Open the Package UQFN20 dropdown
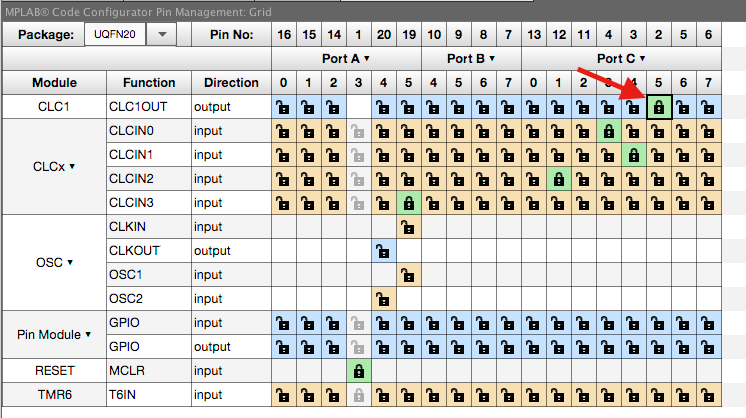 pyautogui.click(x=164, y=34)
